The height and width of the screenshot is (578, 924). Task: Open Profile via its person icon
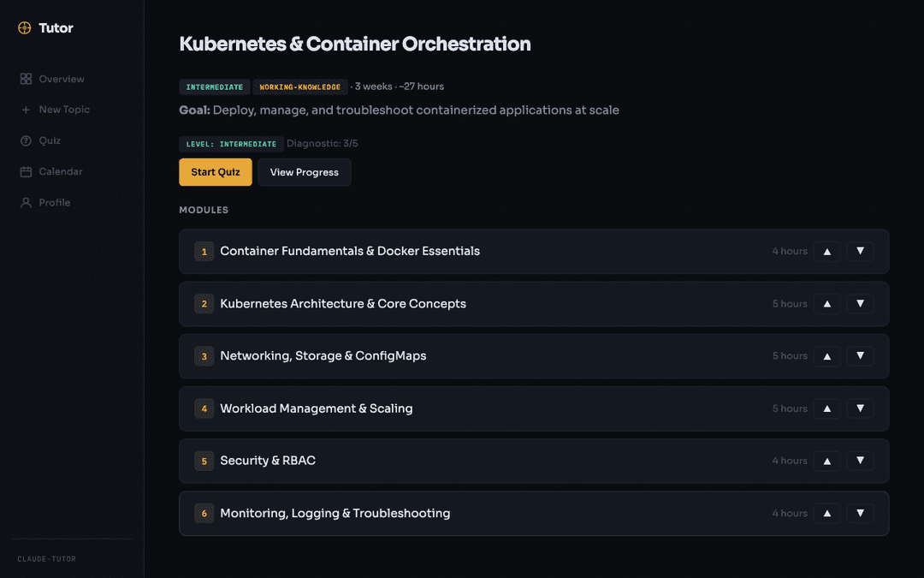26,202
